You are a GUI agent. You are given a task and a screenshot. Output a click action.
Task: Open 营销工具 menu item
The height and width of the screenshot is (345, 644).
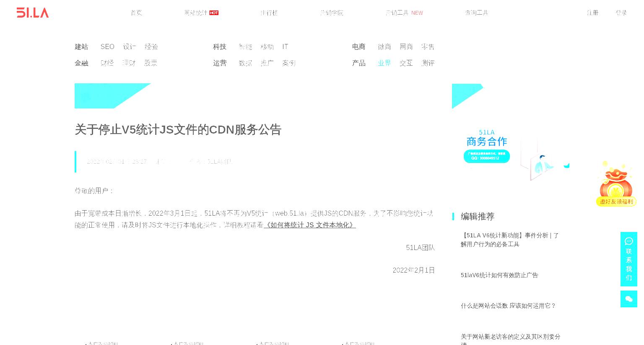[x=397, y=13]
